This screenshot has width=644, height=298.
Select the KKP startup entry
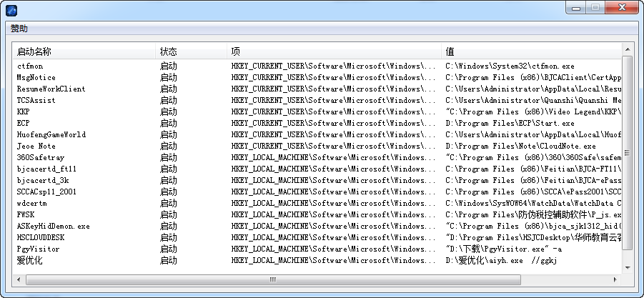pos(24,111)
